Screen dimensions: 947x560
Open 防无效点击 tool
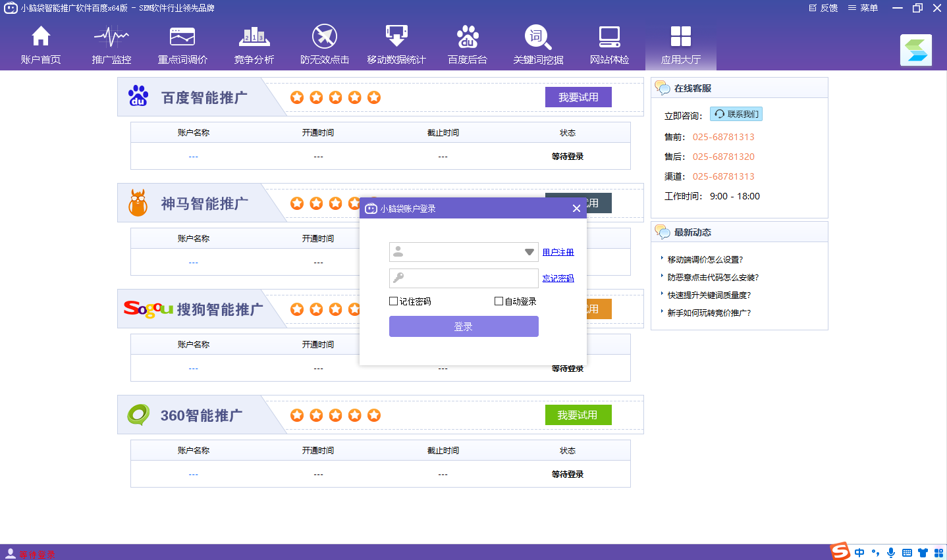pyautogui.click(x=325, y=45)
